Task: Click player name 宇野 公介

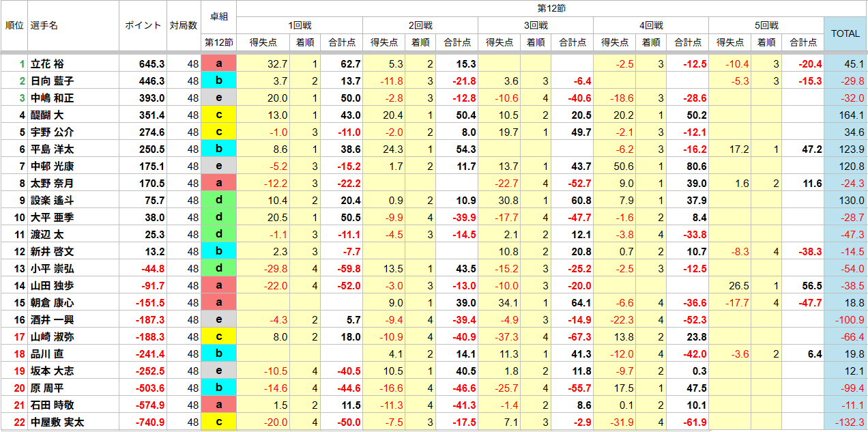Action: 52,132
